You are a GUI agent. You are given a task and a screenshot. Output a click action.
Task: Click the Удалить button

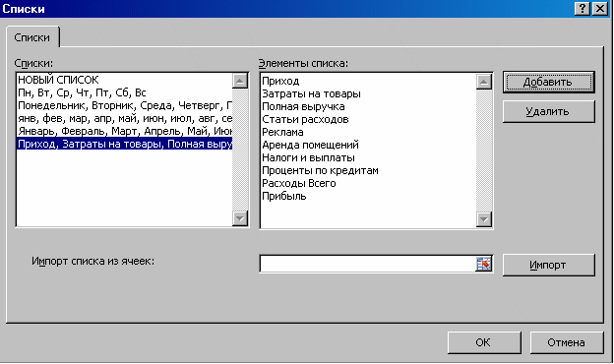click(x=548, y=111)
